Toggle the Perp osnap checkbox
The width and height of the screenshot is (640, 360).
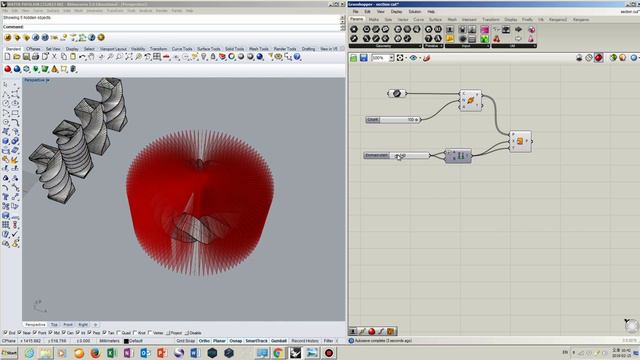(x=89, y=333)
